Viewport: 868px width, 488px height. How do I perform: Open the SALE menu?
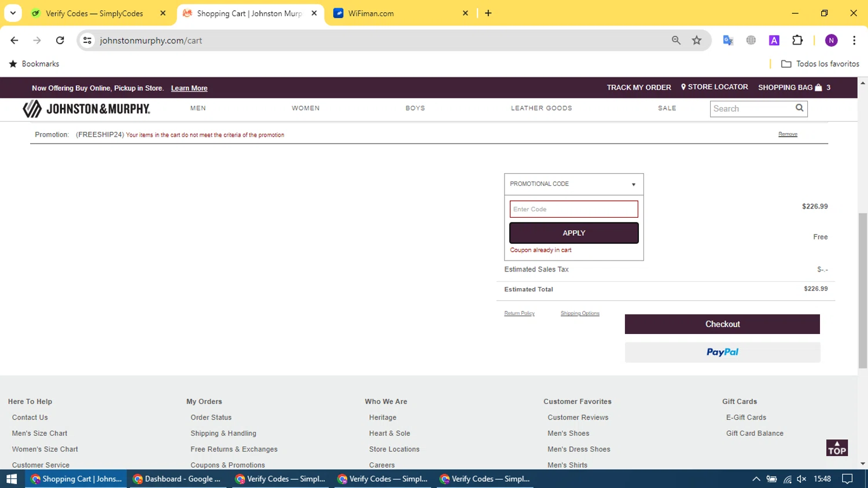(667, 108)
